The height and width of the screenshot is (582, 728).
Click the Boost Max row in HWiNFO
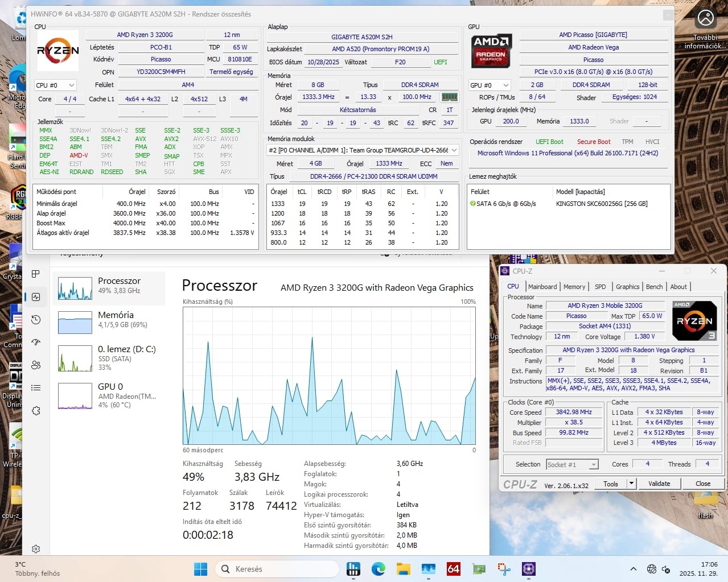pos(145,223)
